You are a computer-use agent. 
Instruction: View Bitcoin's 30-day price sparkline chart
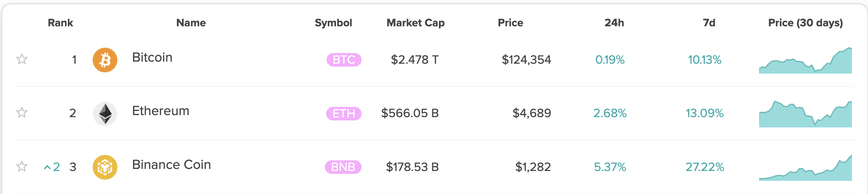[805, 62]
